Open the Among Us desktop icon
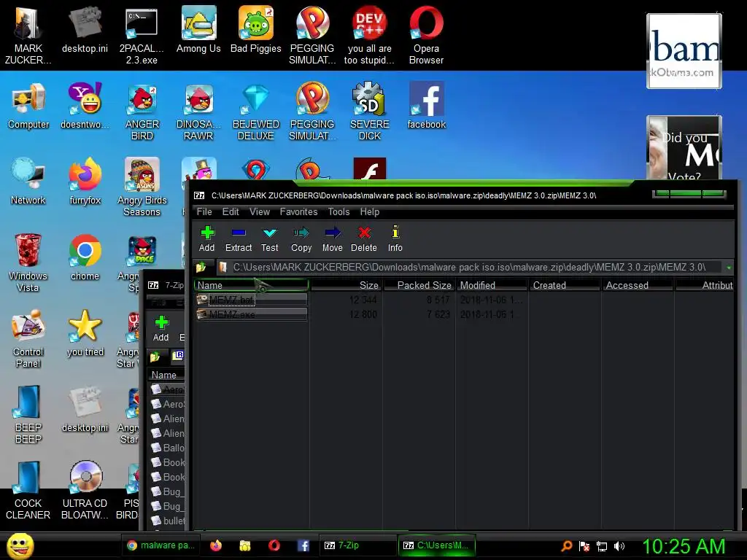The width and height of the screenshot is (747, 560). (x=198, y=30)
